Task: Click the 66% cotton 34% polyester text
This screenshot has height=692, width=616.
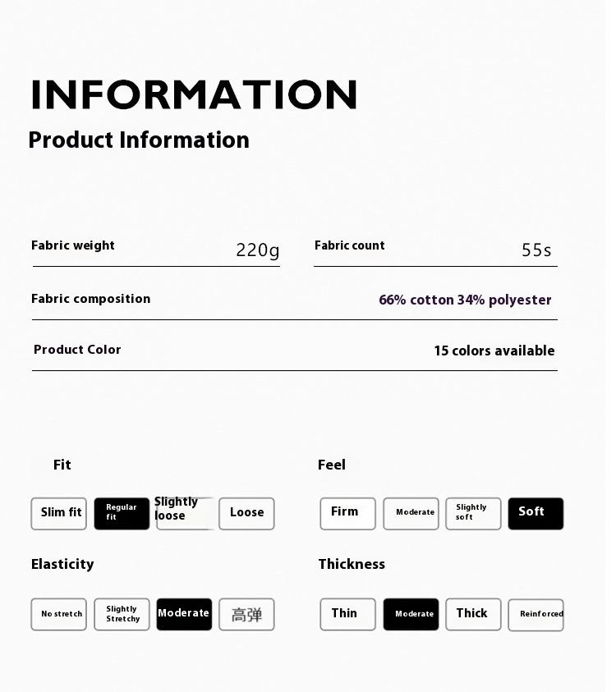Action: tap(465, 300)
